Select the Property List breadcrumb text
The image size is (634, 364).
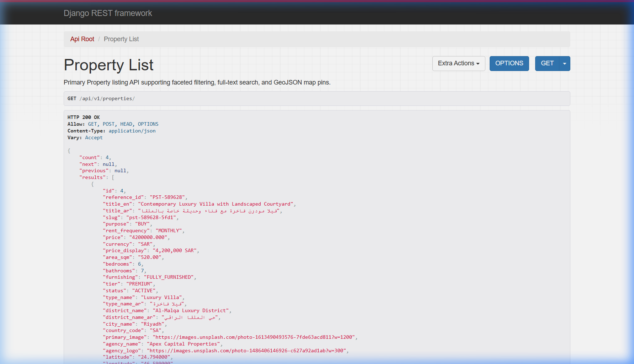pyautogui.click(x=121, y=39)
